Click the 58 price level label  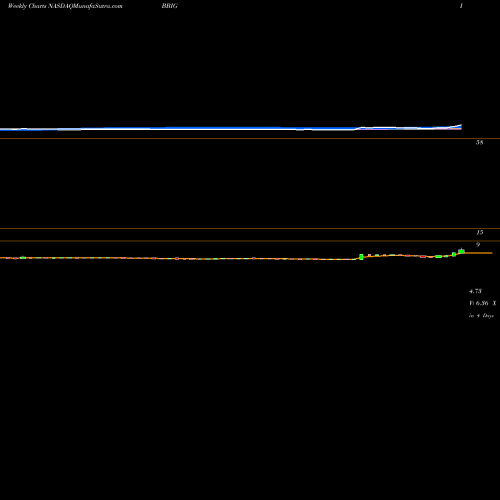click(479, 142)
